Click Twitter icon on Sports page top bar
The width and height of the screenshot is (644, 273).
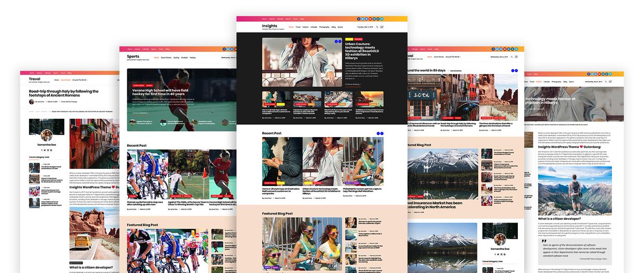[x=228, y=49]
